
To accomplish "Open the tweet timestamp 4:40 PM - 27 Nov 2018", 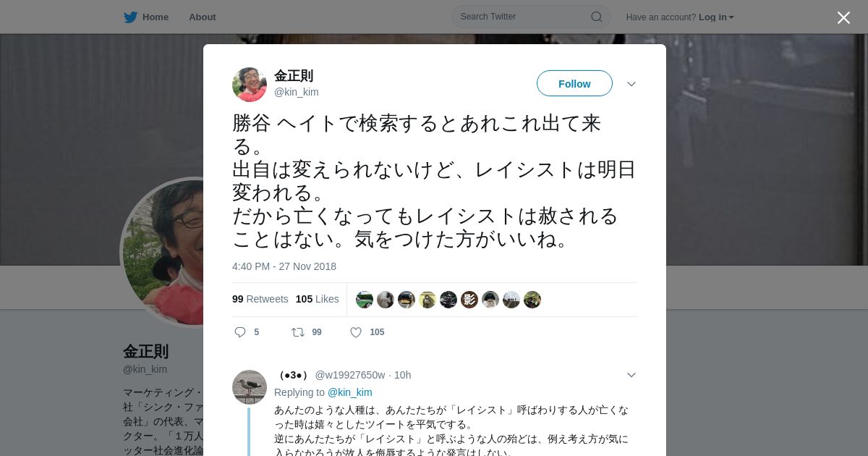I will click(284, 266).
